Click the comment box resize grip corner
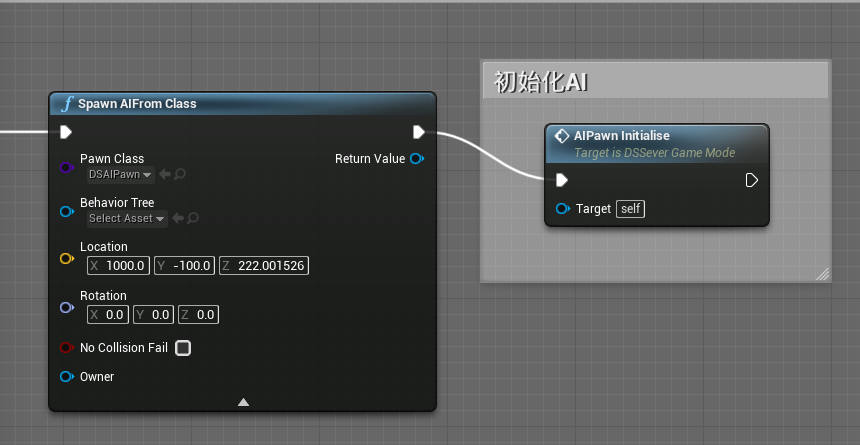 822,274
